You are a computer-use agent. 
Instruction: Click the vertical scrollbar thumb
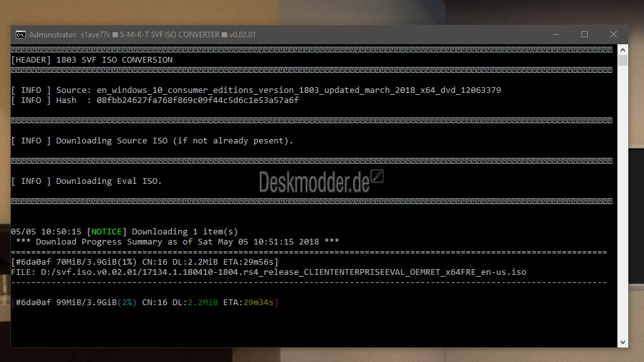click(x=623, y=61)
